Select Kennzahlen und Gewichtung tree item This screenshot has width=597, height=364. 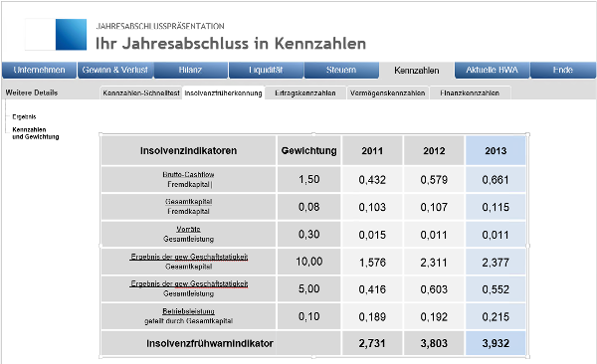36,133
